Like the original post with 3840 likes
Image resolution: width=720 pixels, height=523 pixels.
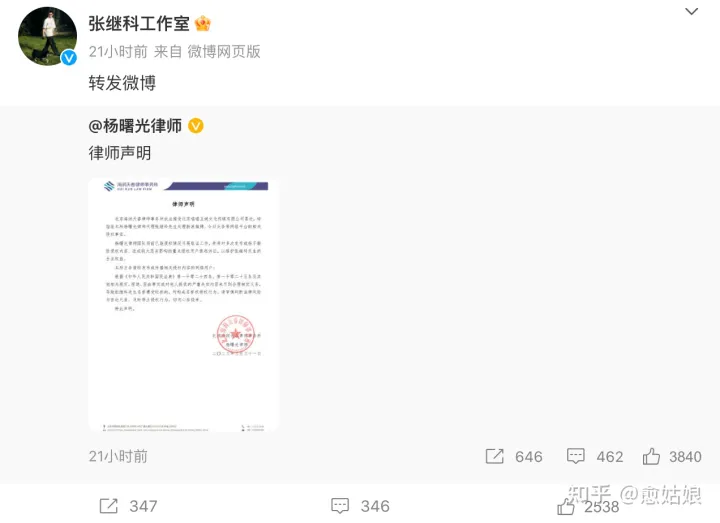pyautogui.click(x=651, y=456)
